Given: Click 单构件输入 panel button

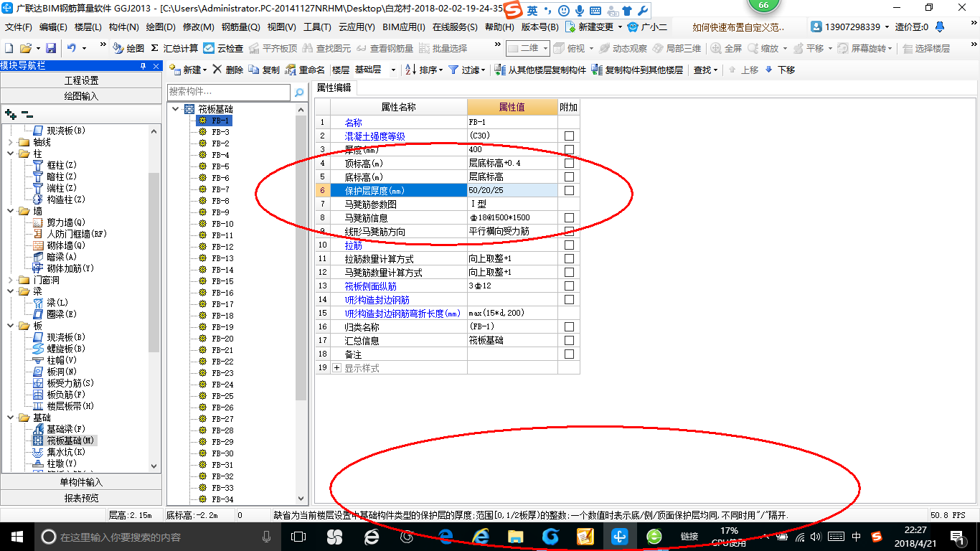Looking at the screenshot, I should 81,482.
